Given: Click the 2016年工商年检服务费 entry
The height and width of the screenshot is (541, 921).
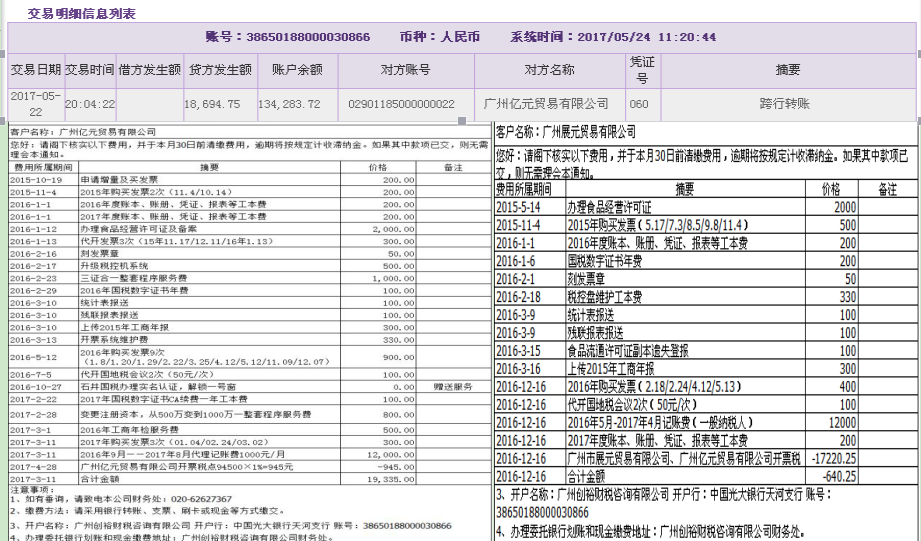Looking at the screenshot, I should (129, 430).
